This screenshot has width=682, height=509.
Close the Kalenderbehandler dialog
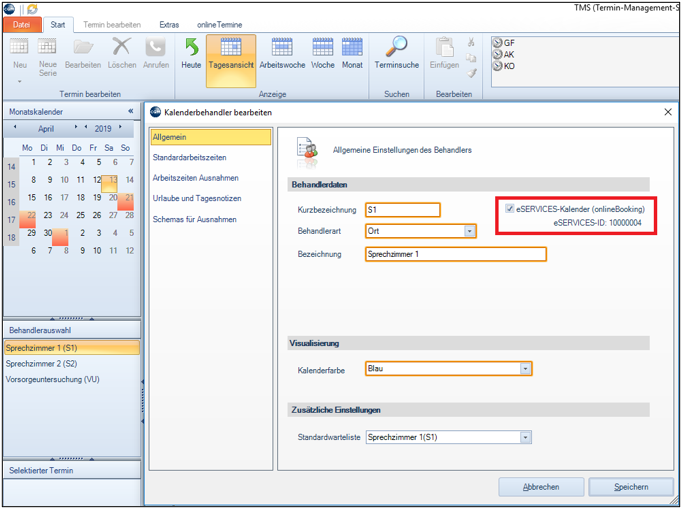click(668, 112)
